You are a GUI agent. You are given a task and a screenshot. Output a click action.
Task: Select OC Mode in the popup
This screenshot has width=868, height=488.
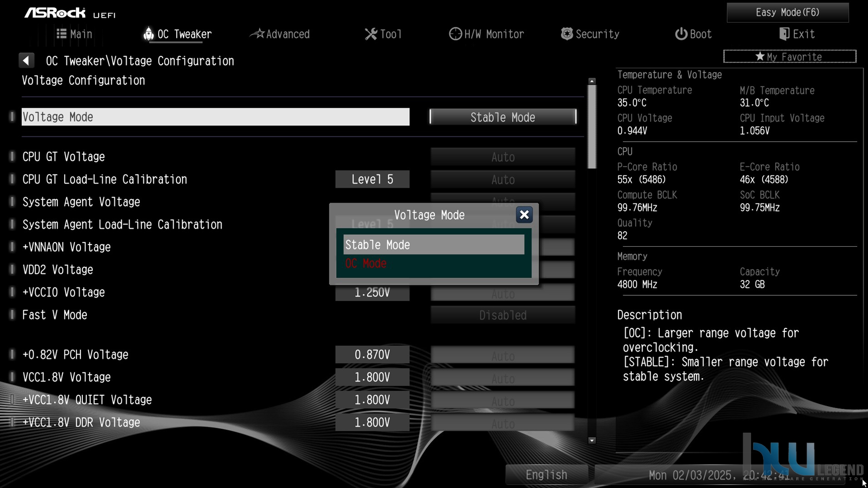click(x=434, y=264)
